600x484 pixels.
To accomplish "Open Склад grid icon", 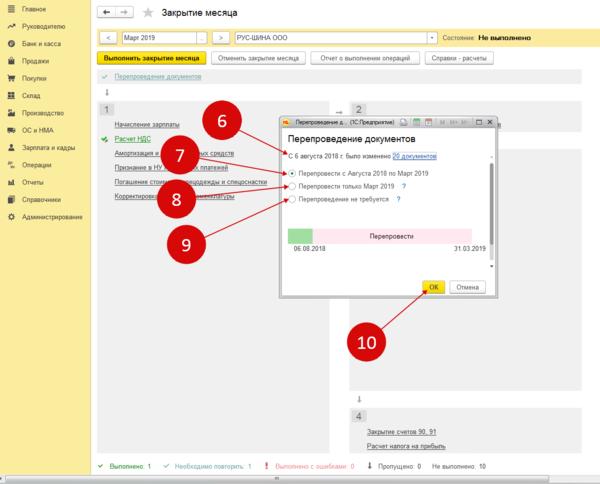I will pos(11,95).
